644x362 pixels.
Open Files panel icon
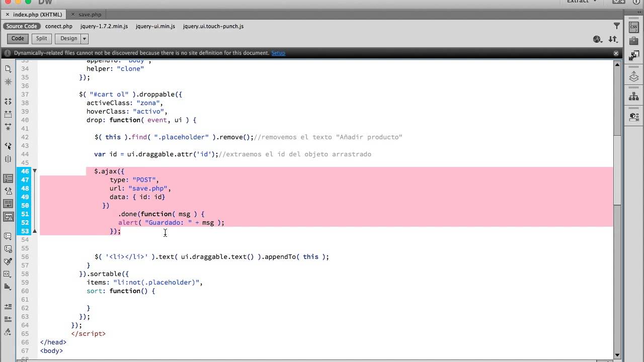(x=634, y=55)
